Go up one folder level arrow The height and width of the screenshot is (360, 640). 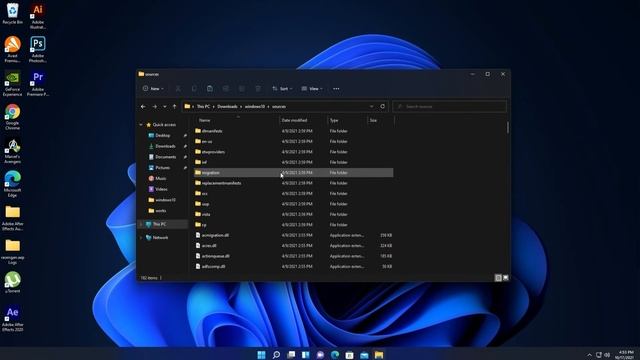[175, 107]
